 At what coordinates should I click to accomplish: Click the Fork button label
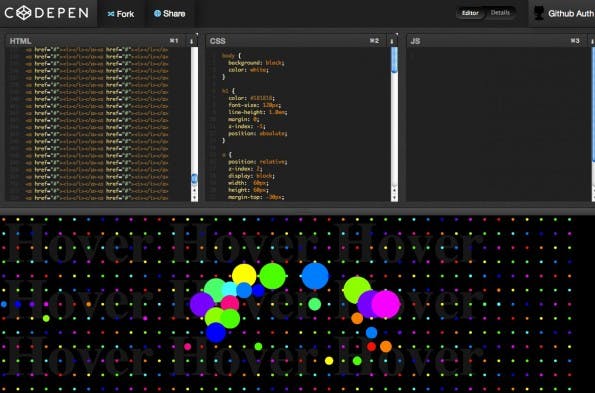pyautogui.click(x=125, y=14)
